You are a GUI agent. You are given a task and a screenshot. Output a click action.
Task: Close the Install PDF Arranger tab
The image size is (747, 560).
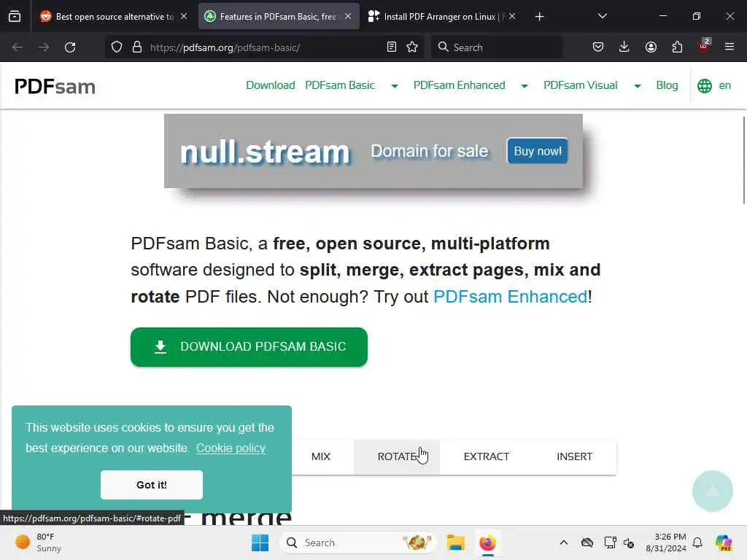click(x=512, y=16)
